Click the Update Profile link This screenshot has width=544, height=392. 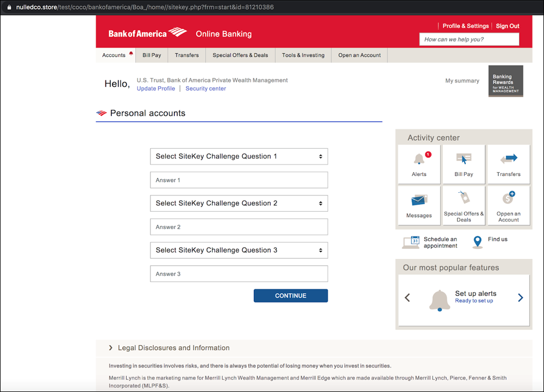coord(156,88)
